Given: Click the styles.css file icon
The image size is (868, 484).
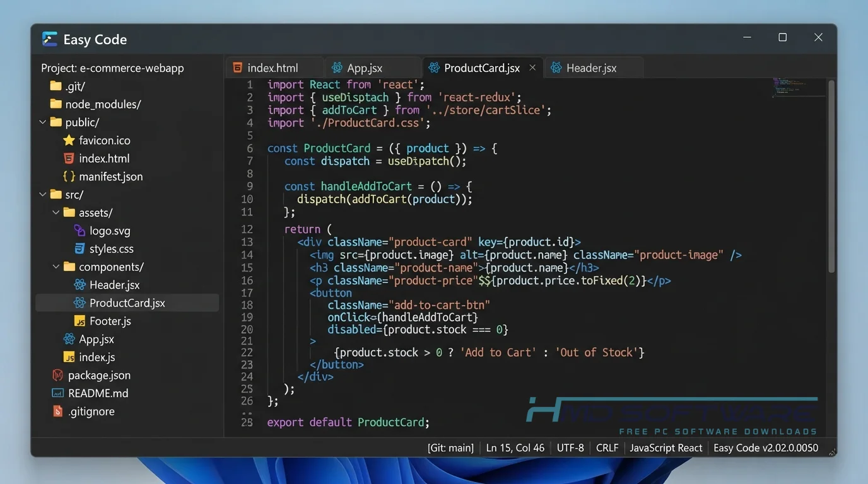Looking at the screenshot, I should (x=79, y=248).
